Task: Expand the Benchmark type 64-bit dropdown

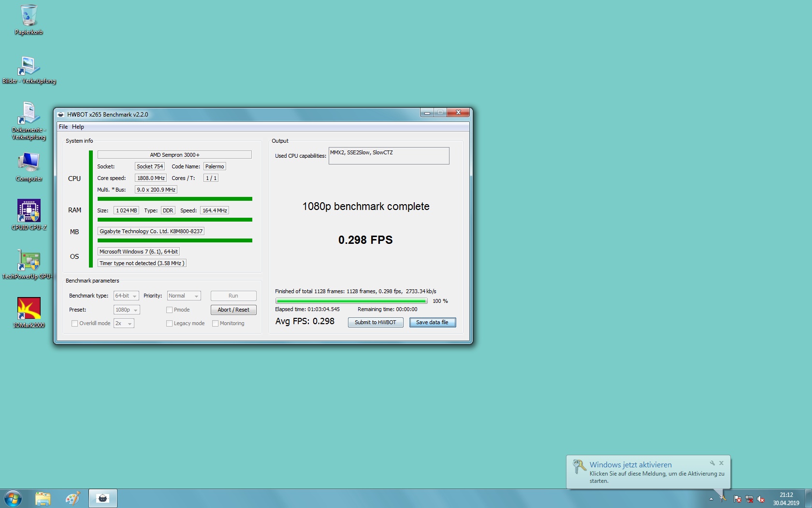Action: [126, 296]
